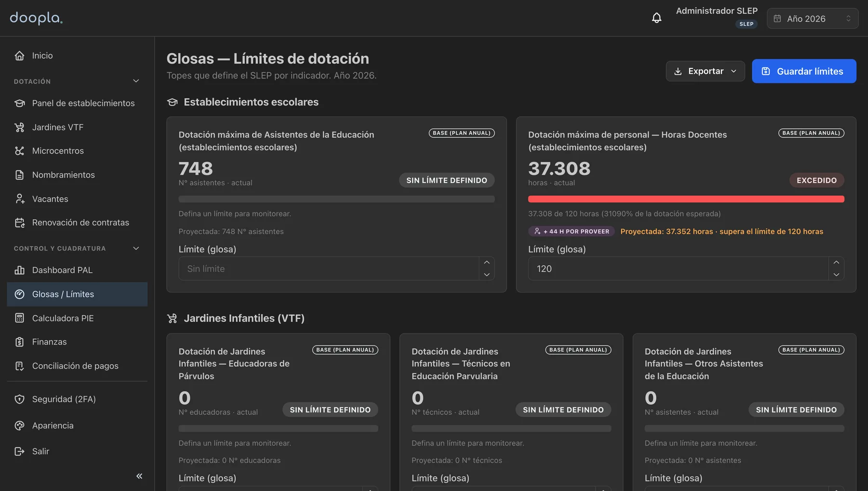868x491 pixels.
Task: Open Panel de establecimientos
Action: coord(77,103)
